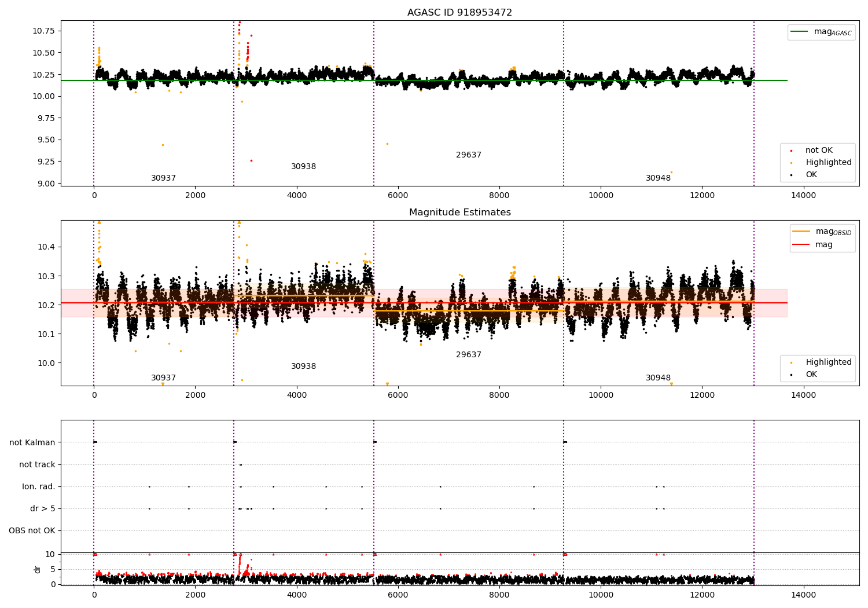This screenshot has height=608, width=868.
Task: Click the 6000 x-tick in top plot
Action: tap(398, 196)
